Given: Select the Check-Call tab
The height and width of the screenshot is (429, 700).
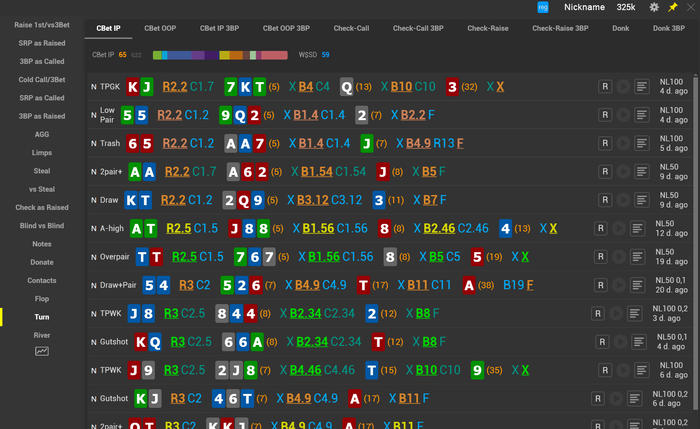Looking at the screenshot, I should pyautogui.click(x=351, y=28).
